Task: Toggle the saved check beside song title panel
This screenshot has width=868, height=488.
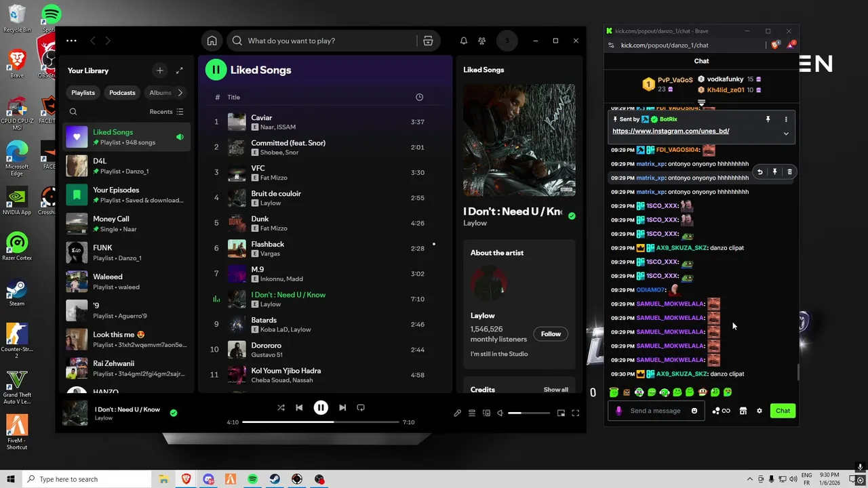Action: 572,216
